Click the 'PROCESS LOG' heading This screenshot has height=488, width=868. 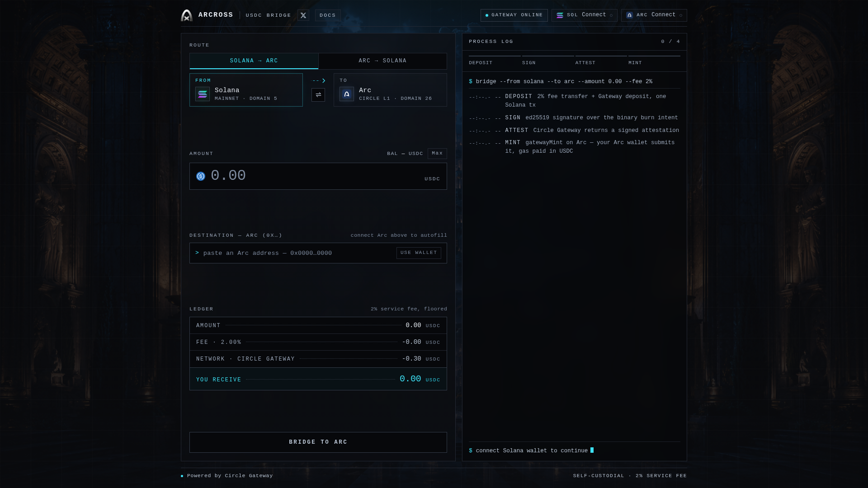click(491, 42)
